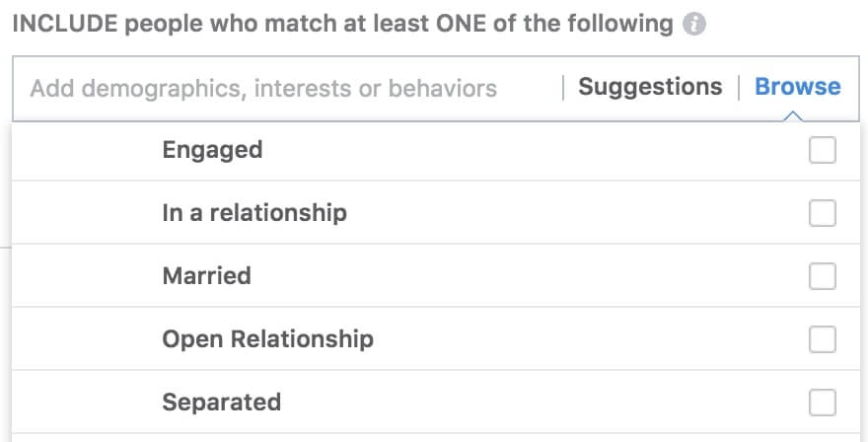
Task: Click the caret pointer under Browse
Action: pos(793,115)
